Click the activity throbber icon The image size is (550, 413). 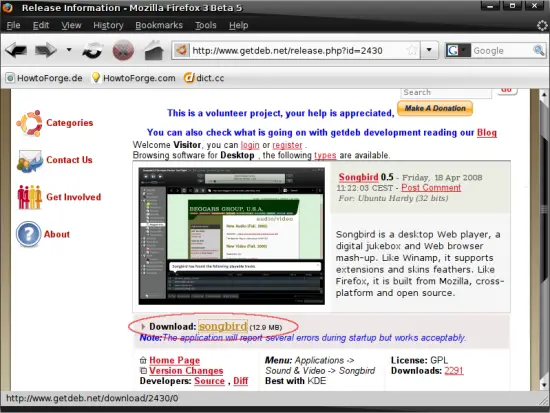click(x=542, y=25)
